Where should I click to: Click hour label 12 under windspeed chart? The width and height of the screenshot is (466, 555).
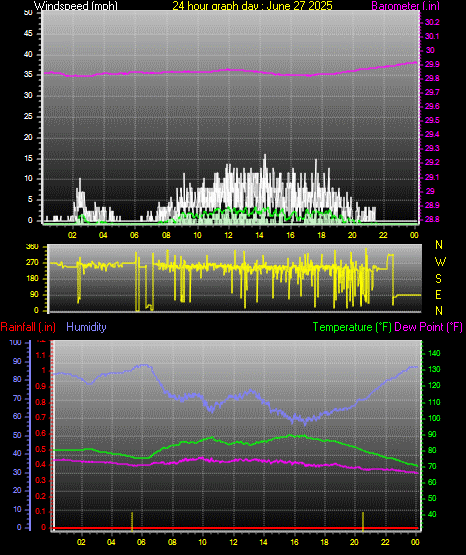[x=228, y=235]
